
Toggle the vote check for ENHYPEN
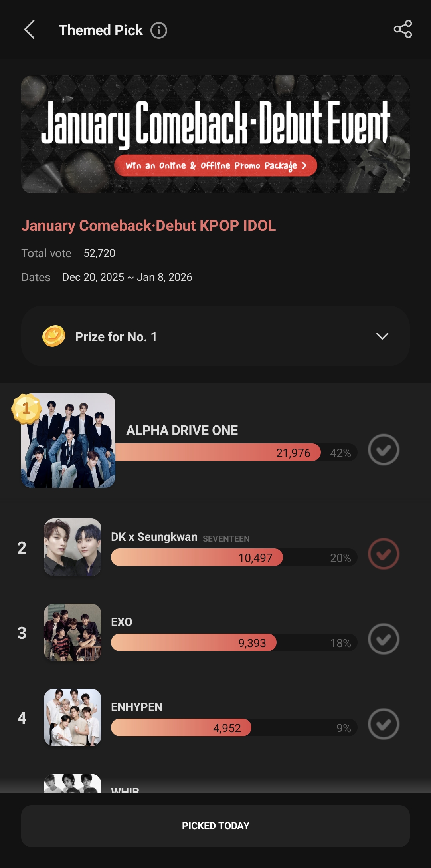pos(383,724)
